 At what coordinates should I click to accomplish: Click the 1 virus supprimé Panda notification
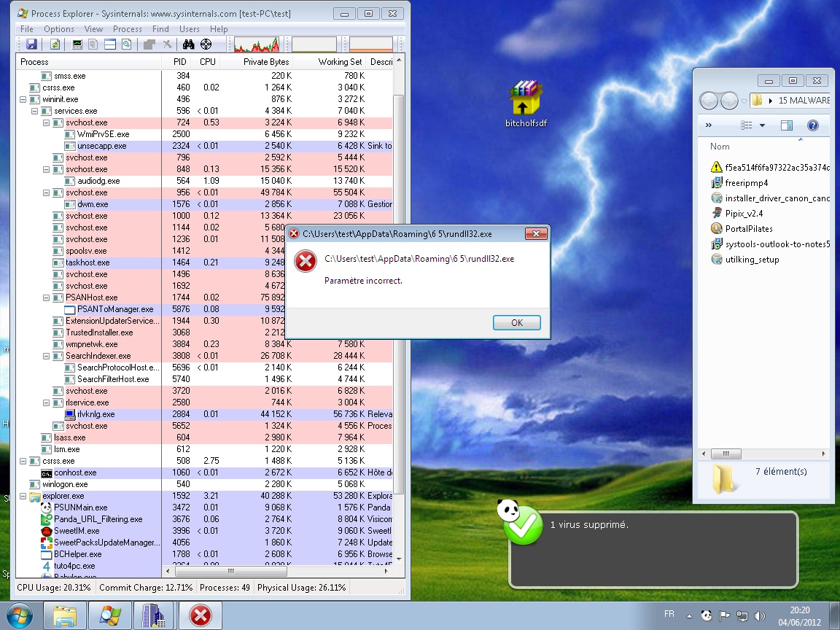[653, 550]
